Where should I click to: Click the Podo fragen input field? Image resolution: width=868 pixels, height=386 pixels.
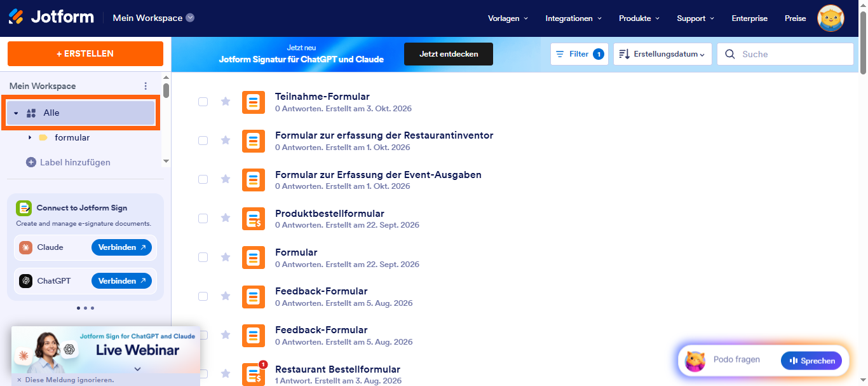click(736, 360)
